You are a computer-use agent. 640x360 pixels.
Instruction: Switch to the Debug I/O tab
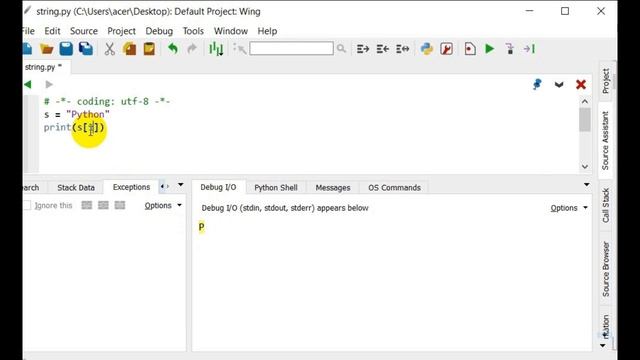point(218,187)
